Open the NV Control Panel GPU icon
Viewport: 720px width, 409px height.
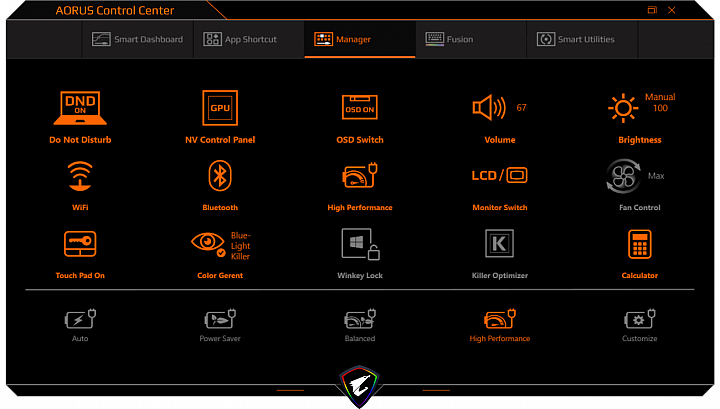pos(220,108)
